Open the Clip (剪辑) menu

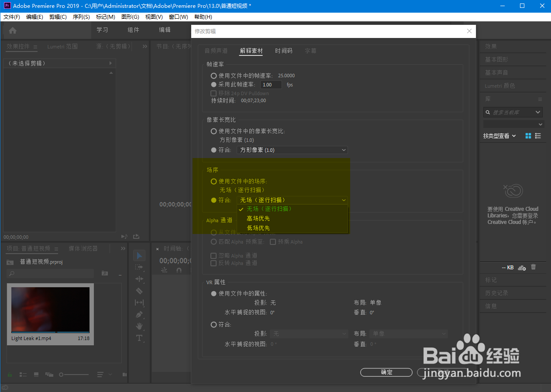[x=58, y=17]
